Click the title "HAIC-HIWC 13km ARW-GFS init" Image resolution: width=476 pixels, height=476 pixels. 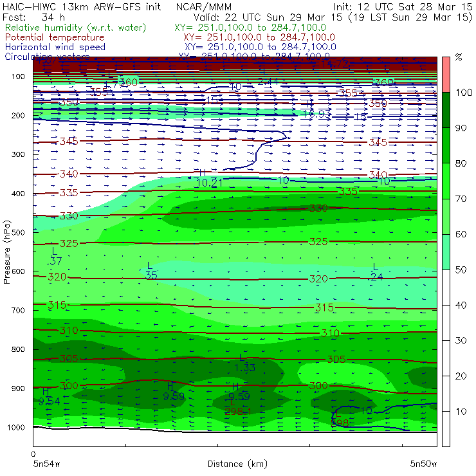pyautogui.click(x=82, y=6)
